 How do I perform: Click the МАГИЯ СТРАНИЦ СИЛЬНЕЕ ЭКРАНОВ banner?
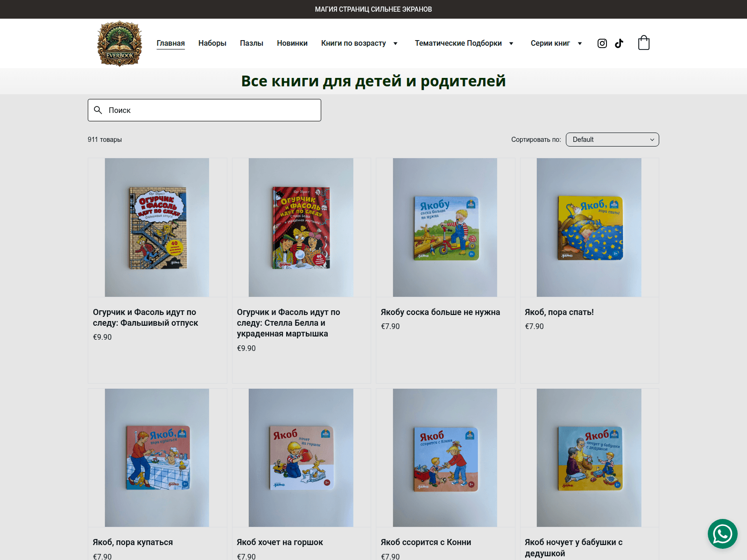click(373, 9)
